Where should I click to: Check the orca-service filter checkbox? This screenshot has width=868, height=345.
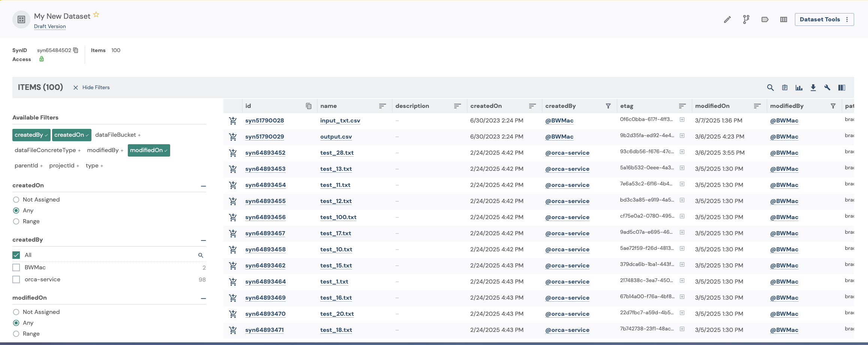(16, 279)
